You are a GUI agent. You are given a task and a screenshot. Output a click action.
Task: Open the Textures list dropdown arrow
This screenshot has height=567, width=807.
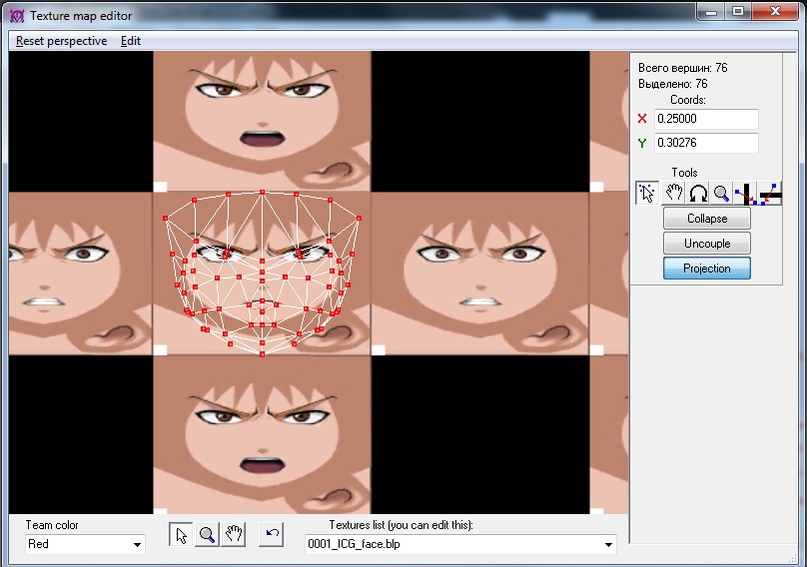[608, 544]
